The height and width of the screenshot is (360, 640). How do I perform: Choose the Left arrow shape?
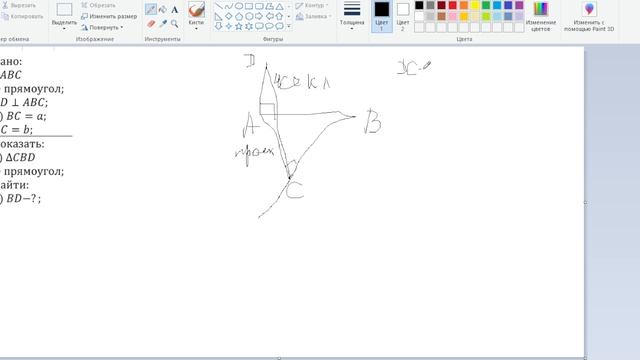click(269, 16)
